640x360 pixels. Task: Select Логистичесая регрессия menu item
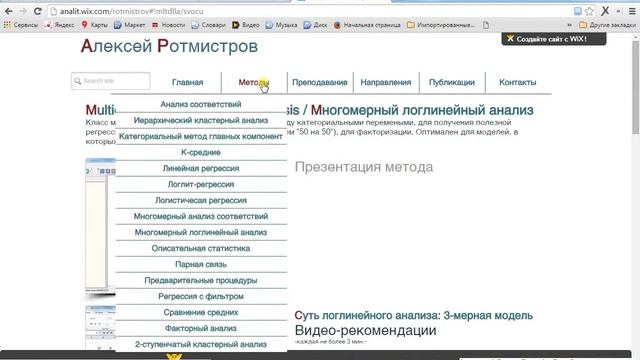click(201, 200)
